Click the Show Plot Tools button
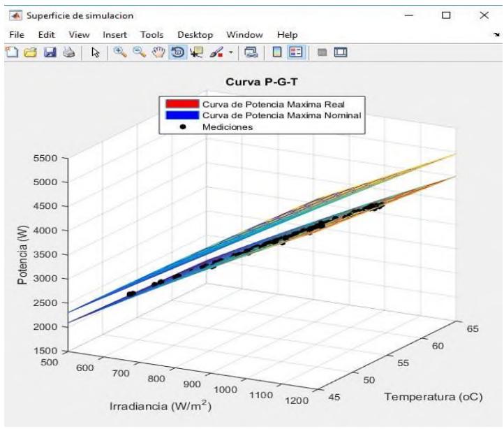 341,51
